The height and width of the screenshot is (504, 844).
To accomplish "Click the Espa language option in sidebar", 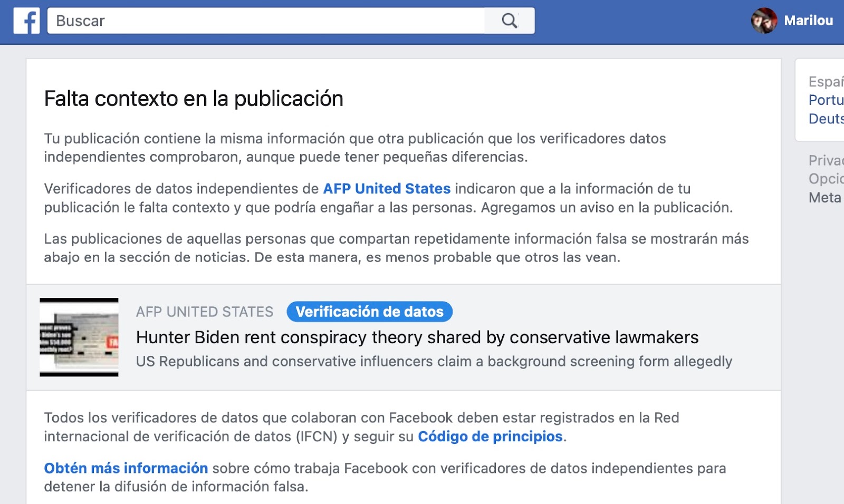I will pyautogui.click(x=826, y=82).
